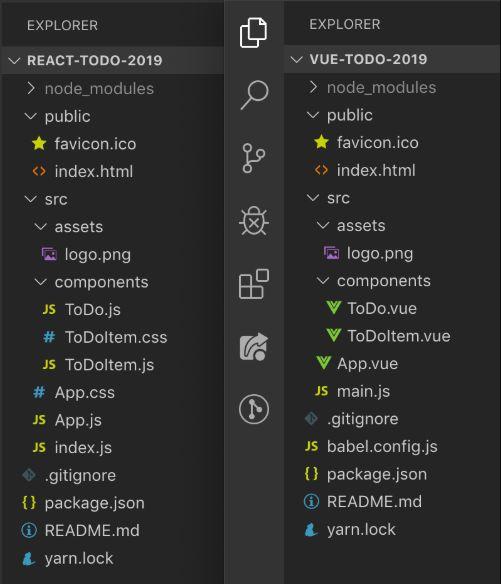Open the Extensions blocks icon

[x=254, y=284]
